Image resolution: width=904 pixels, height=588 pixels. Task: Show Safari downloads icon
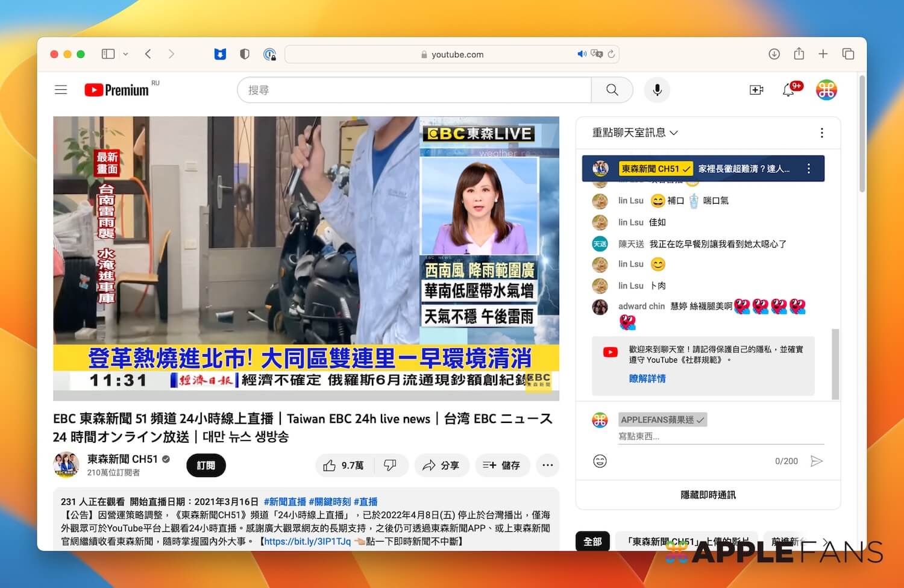coord(774,54)
